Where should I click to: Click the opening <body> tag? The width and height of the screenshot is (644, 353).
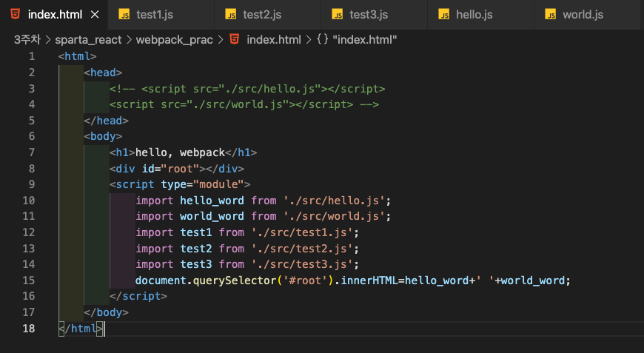pyautogui.click(x=103, y=136)
